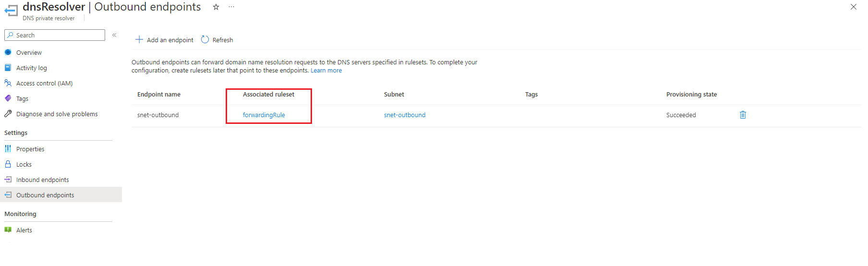Click the Properties bars icon
Image resolution: width=868 pixels, height=266 pixels.
[x=8, y=149]
